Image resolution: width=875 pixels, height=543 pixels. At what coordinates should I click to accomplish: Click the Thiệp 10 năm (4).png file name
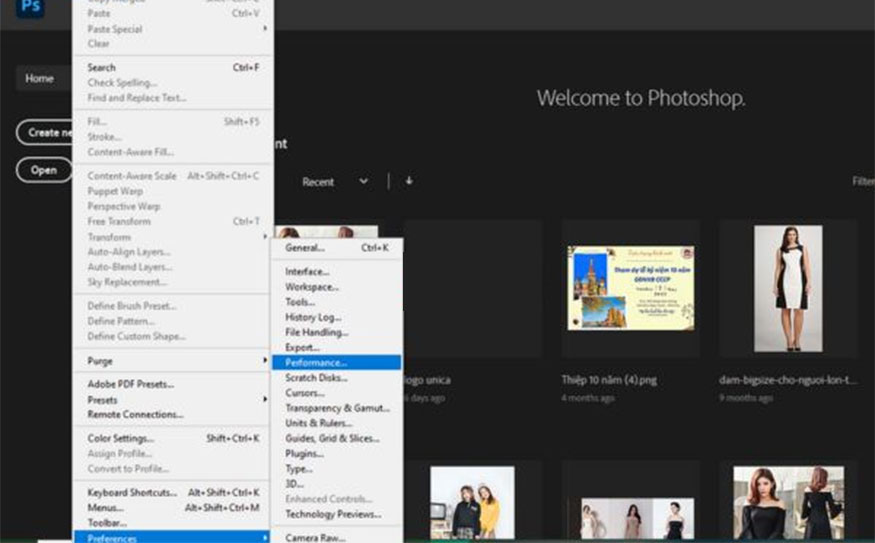click(x=609, y=380)
